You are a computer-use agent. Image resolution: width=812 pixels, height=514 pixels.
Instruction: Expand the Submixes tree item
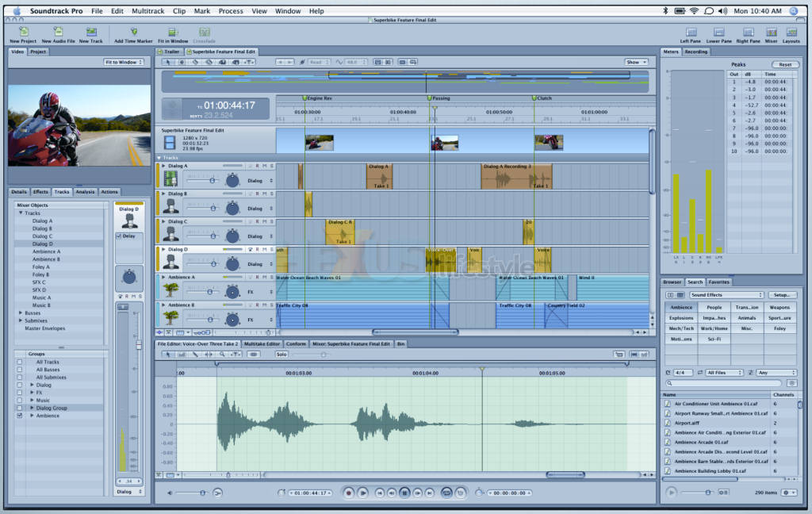21,320
